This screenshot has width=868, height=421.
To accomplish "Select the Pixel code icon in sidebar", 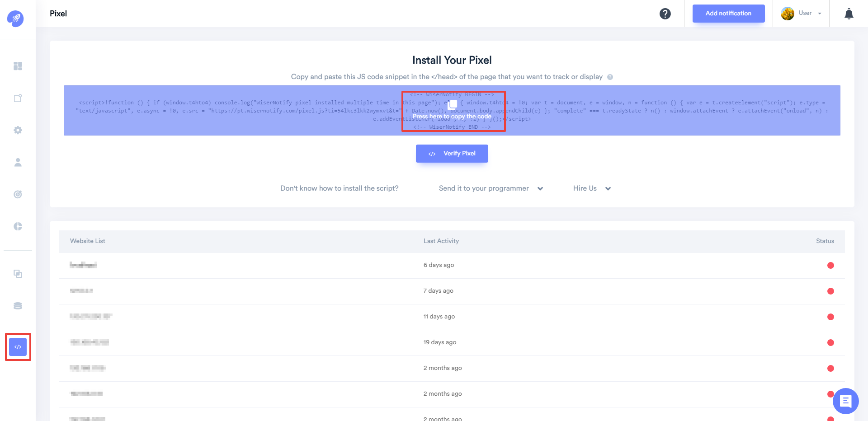I will click(18, 347).
